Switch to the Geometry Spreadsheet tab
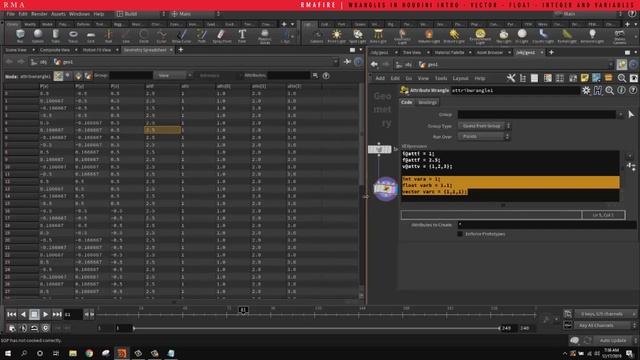The height and width of the screenshot is (360, 640). [145, 50]
